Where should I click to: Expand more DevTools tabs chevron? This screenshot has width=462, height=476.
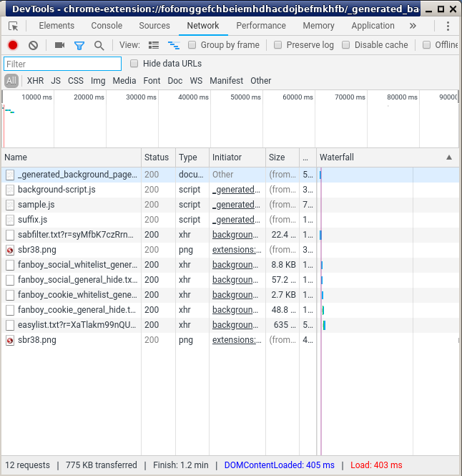pyautogui.click(x=413, y=26)
